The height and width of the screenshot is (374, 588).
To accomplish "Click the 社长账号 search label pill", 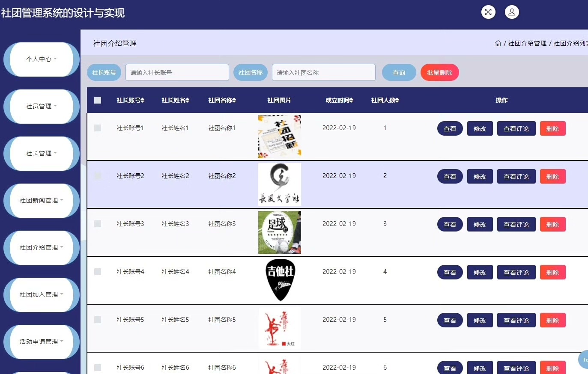I will pos(104,73).
